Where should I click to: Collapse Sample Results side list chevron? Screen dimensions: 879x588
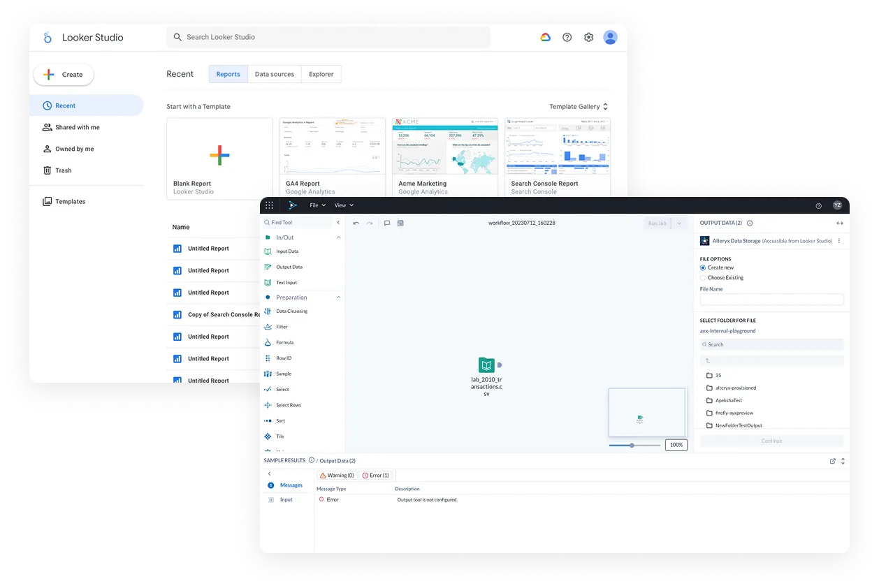[x=270, y=473]
